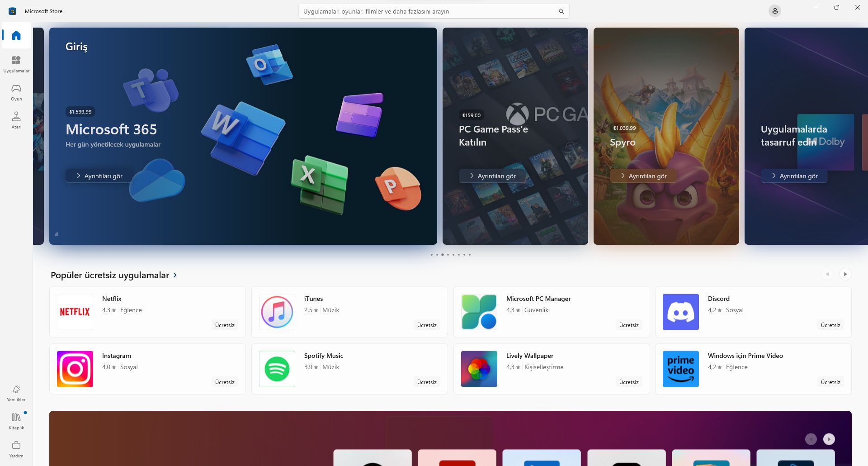868x466 pixels.
Task: Select the Discord app icon
Action: pos(680,312)
